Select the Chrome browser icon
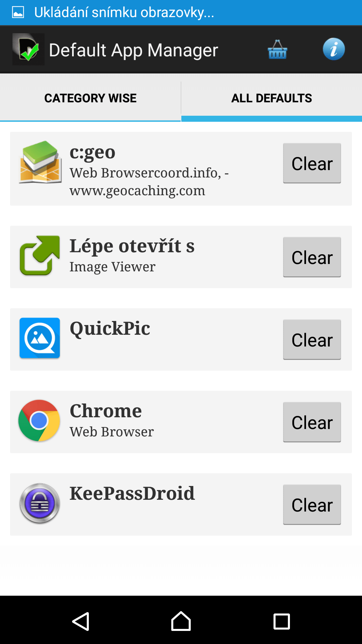This screenshot has height=644, width=362. pyautogui.click(x=40, y=421)
